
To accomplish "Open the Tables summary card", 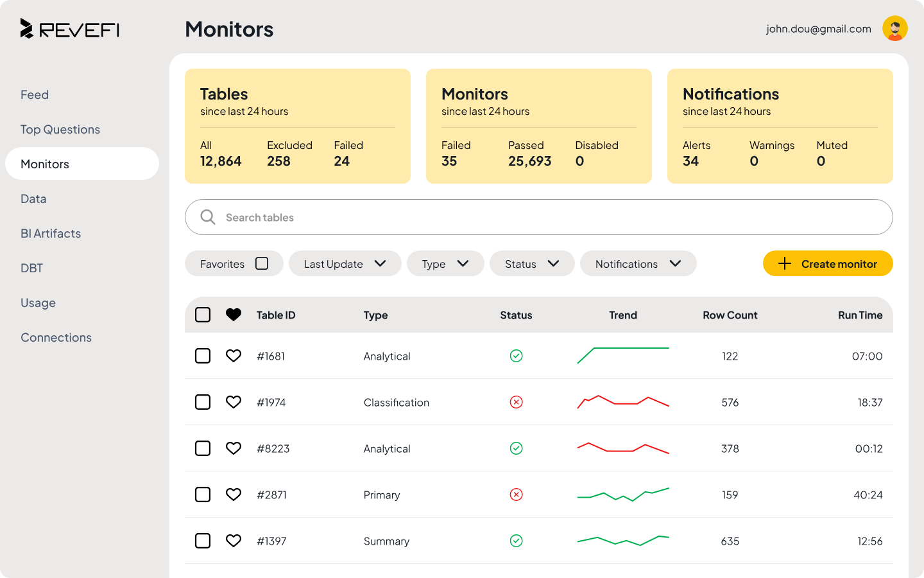I will (x=298, y=126).
